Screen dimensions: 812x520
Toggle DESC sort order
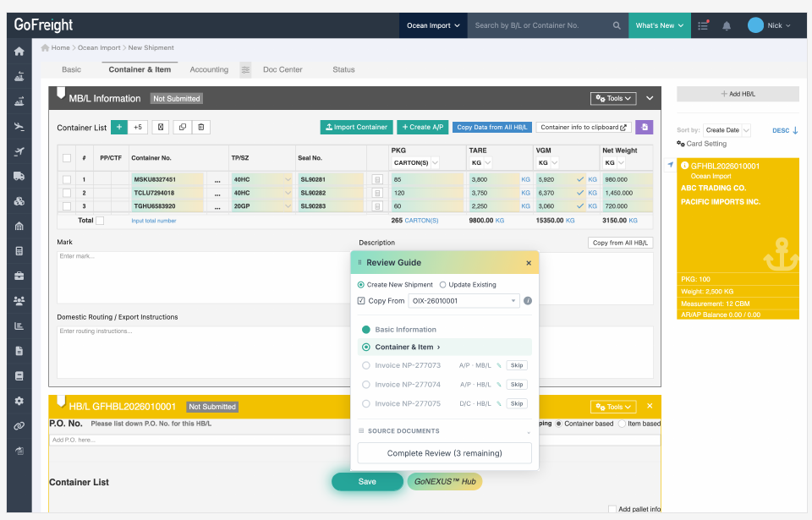tap(785, 130)
